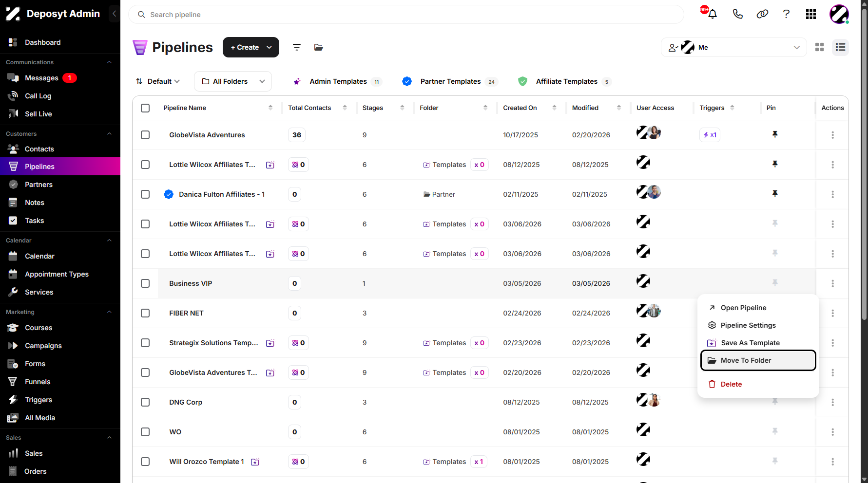Collapse the Marketing sidebar section
868x483 pixels.
[x=109, y=312]
